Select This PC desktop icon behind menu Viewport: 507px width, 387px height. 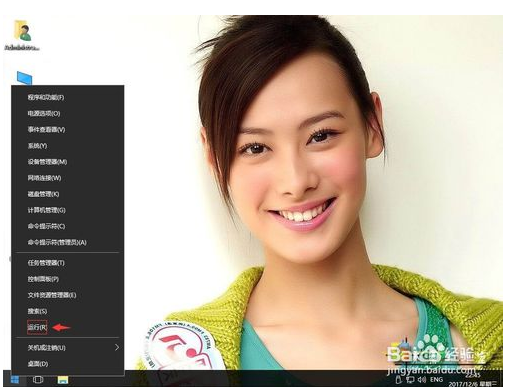[x=25, y=78]
